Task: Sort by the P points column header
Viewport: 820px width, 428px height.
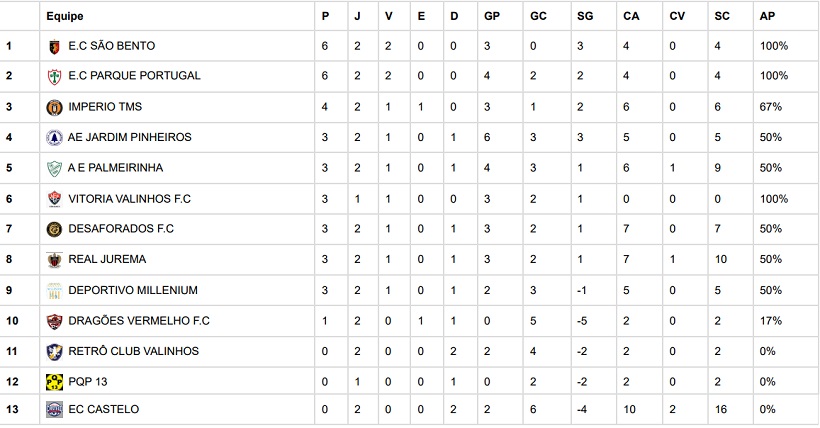Action: 325,16
